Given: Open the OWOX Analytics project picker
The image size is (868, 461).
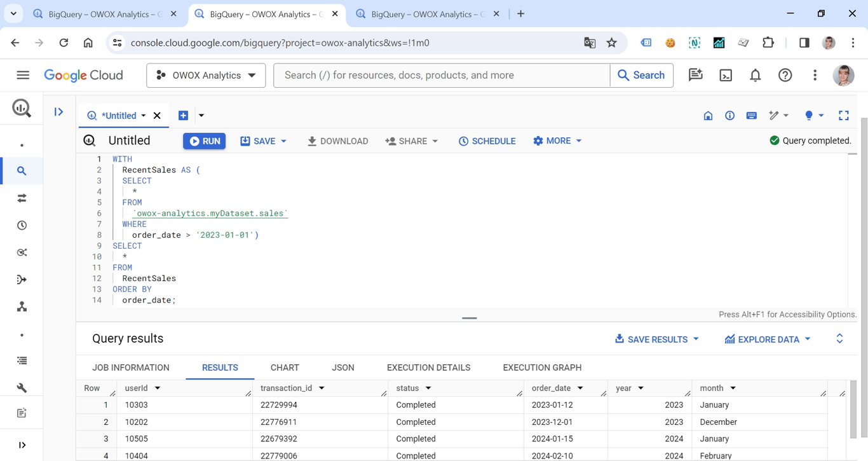Looking at the screenshot, I should (206, 75).
